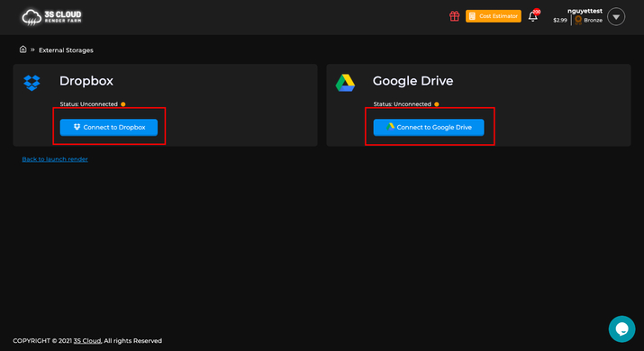This screenshot has height=351, width=644.
Task: Click the Bronze membership badge
Action: coord(588,20)
